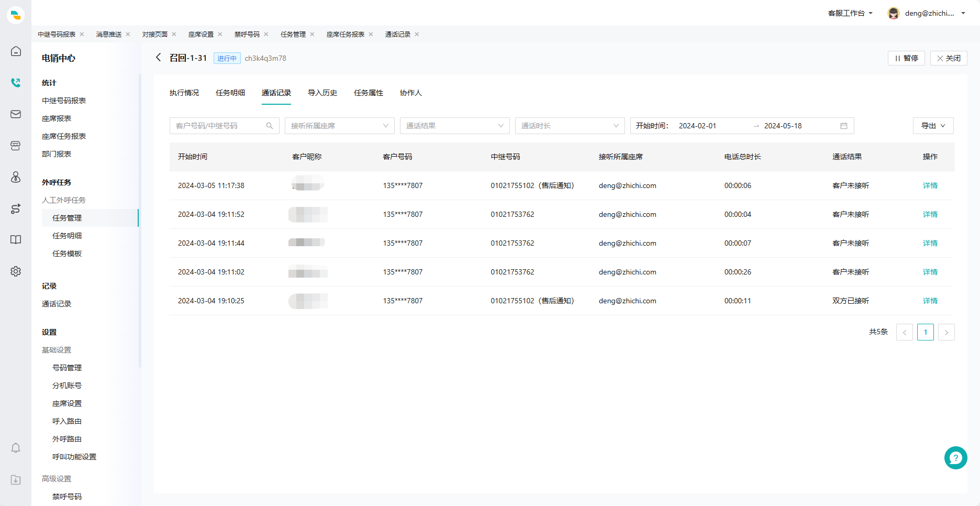Close the 通话记录 top tab

(417, 35)
